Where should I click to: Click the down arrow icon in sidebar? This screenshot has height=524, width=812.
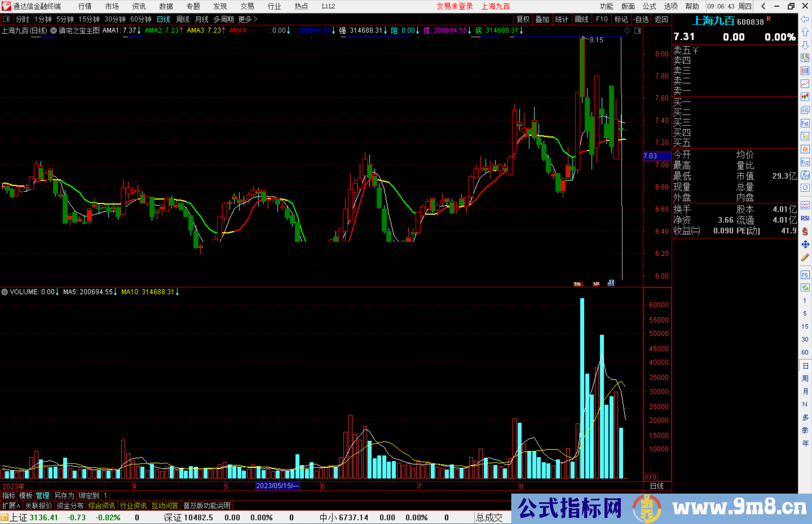coord(805,45)
